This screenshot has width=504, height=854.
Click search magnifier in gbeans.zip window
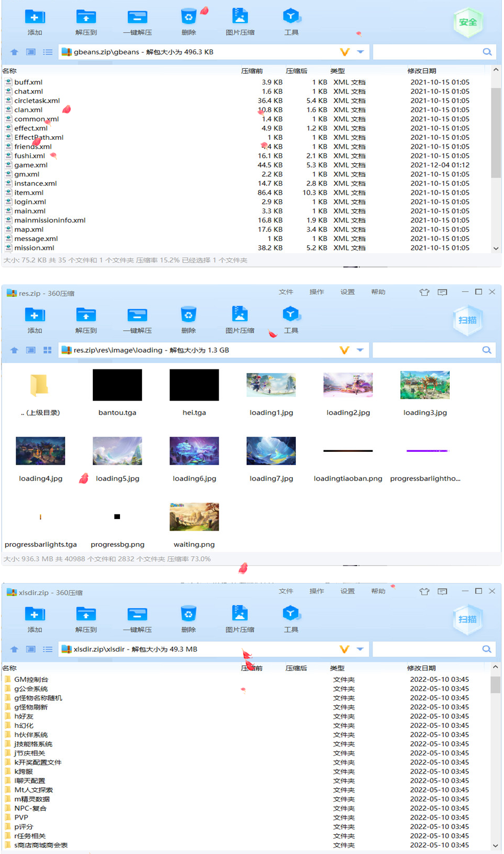487,52
